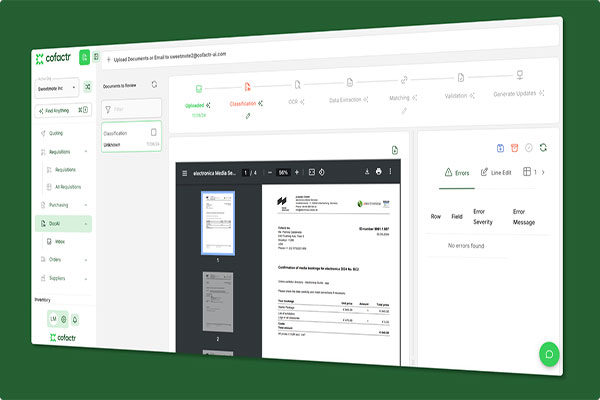This screenshot has height=400, width=600.
Task: Select the Classification Unknown document card
Action: click(131, 137)
